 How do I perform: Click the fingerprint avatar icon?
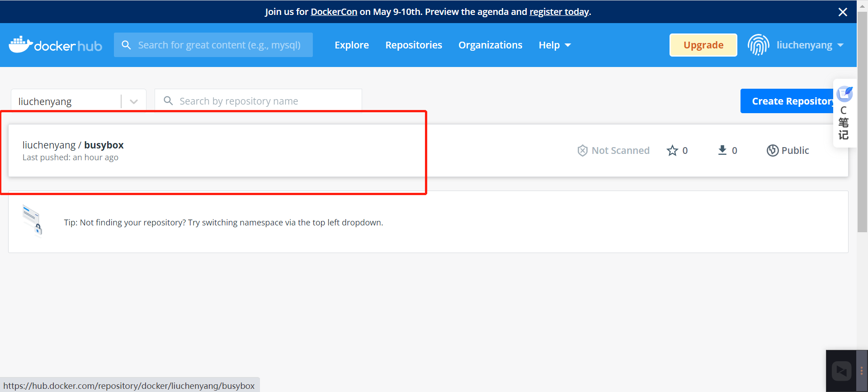[758, 45]
